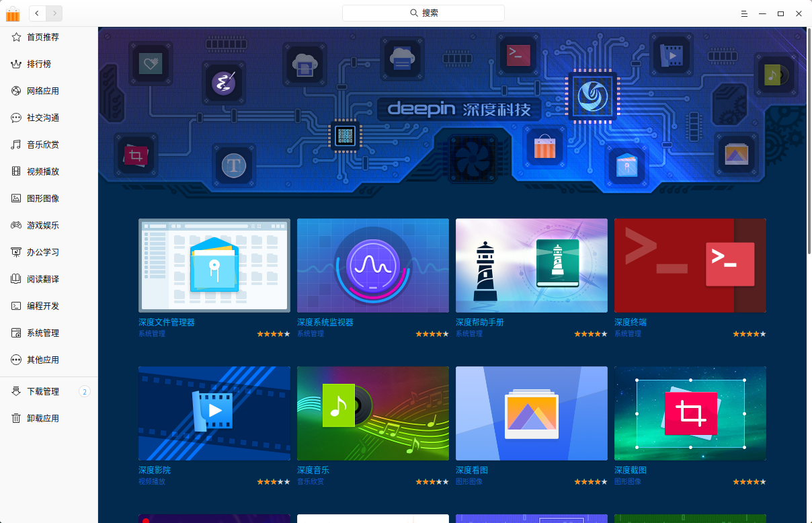The height and width of the screenshot is (523, 812).
Task: Click the vertical scrollbar on the right
Action: point(809,141)
